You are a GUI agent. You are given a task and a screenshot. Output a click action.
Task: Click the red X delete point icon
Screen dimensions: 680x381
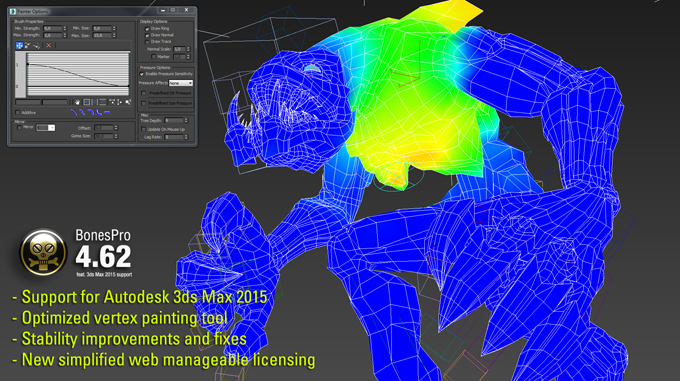click(49, 46)
